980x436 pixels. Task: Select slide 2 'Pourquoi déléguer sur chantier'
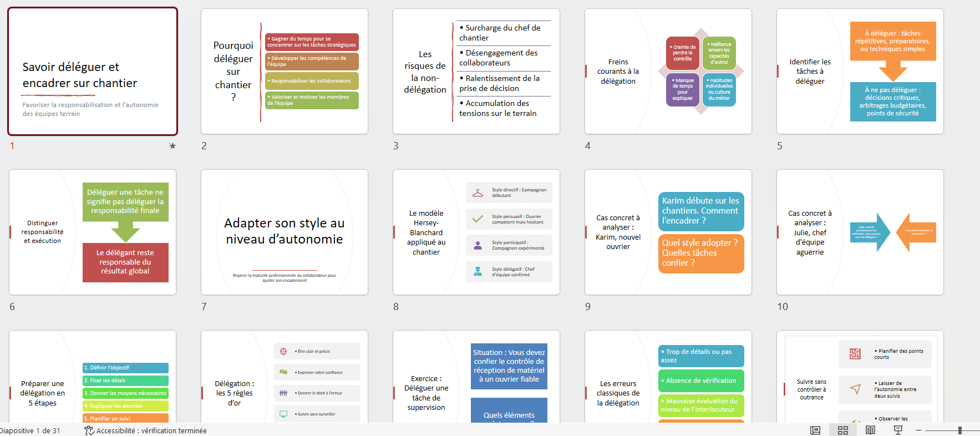pyautogui.click(x=284, y=72)
